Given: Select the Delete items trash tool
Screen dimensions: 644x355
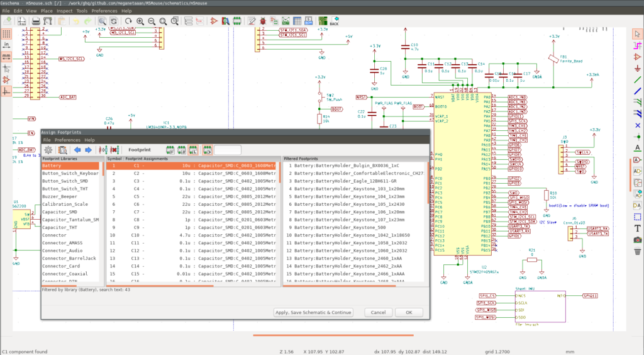Looking at the screenshot, I should (x=638, y=252).
